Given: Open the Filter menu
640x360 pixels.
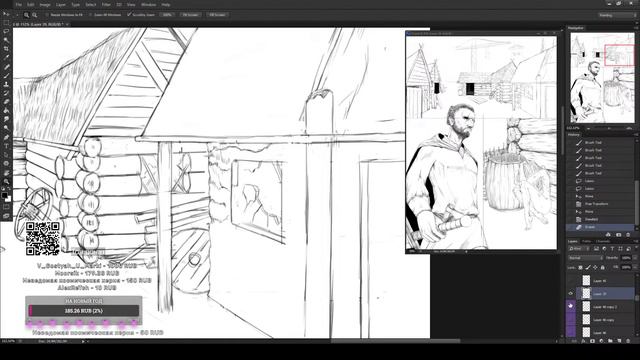Looking at the screenshot, I should point(106,4).
